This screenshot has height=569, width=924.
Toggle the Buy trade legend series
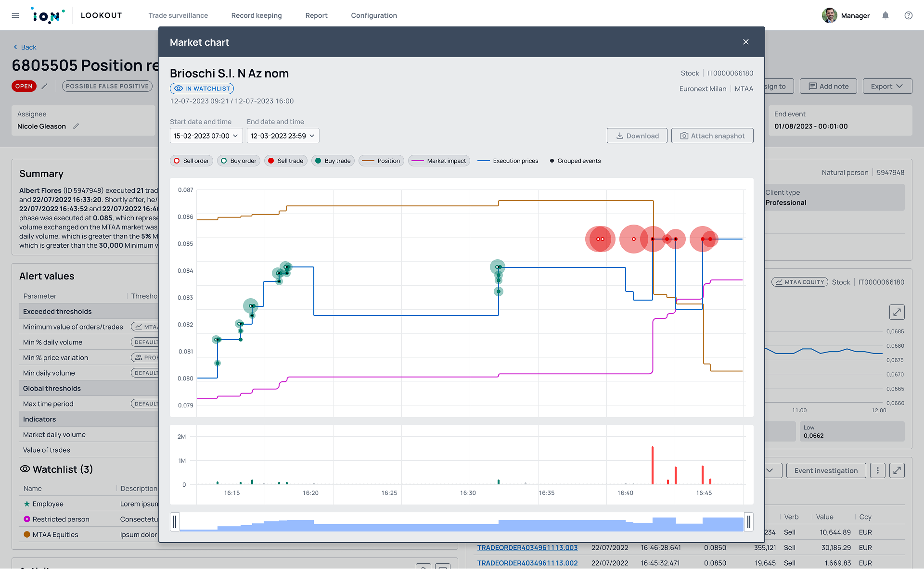[x=333, y=161]
